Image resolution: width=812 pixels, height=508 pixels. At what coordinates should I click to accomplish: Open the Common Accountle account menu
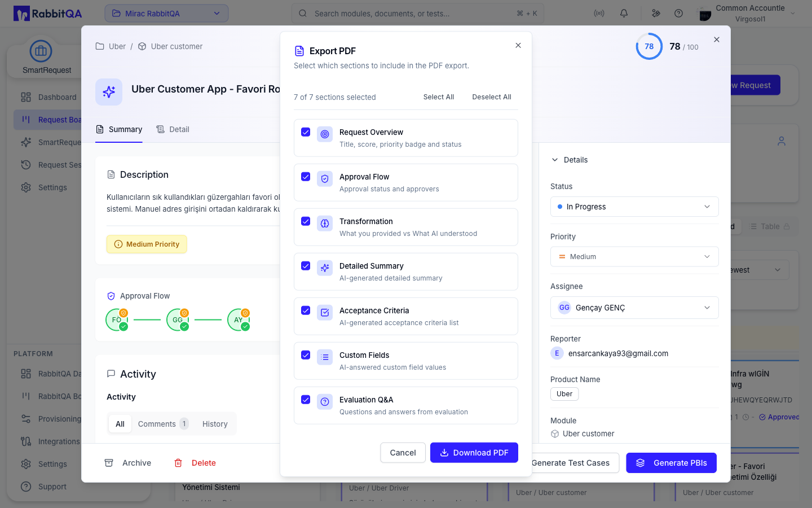747,14
